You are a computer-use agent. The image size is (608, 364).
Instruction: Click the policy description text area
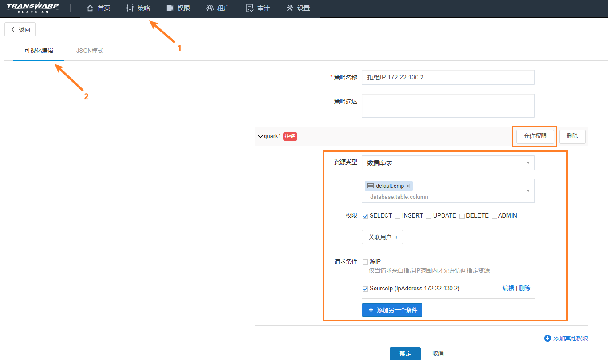(448, 106)
